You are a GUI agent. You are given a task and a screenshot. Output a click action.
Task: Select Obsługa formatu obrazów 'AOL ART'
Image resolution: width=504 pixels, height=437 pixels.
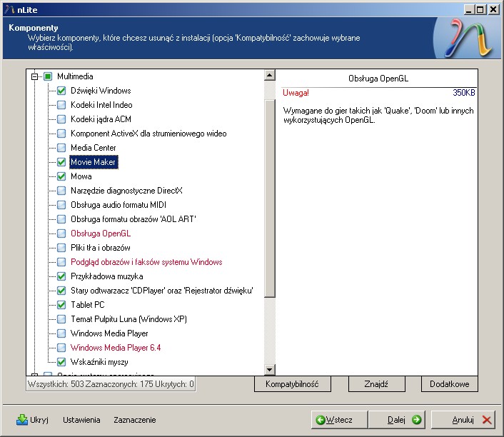[x=133, y=219]
